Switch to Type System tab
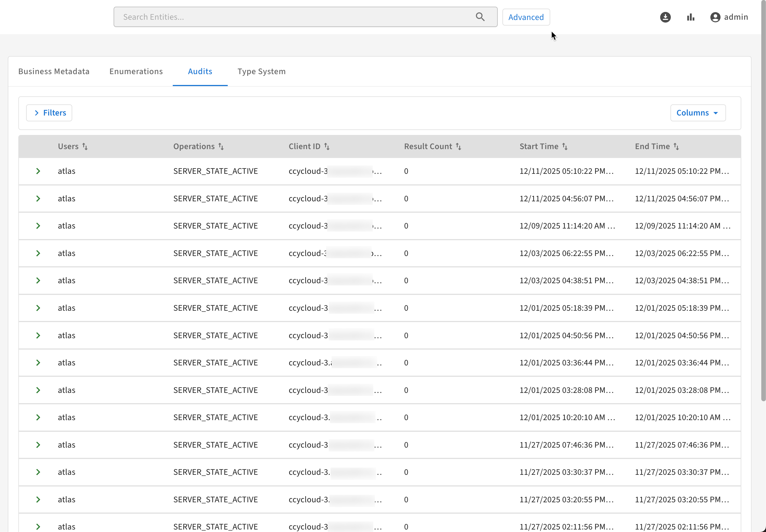The height and width of the screenshot is (532, 766). click(x=261, y=71)
